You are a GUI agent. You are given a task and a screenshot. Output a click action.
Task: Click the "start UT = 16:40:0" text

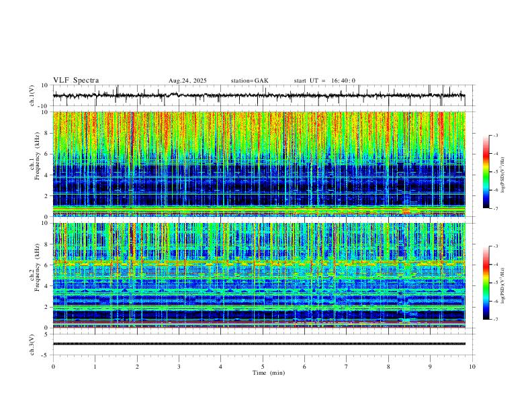tap(324, 81)
